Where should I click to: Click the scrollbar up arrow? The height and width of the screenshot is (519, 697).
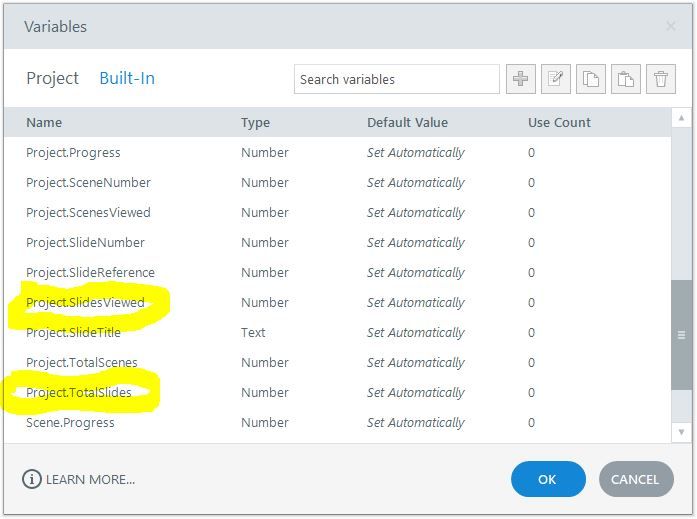click(682, 117)
